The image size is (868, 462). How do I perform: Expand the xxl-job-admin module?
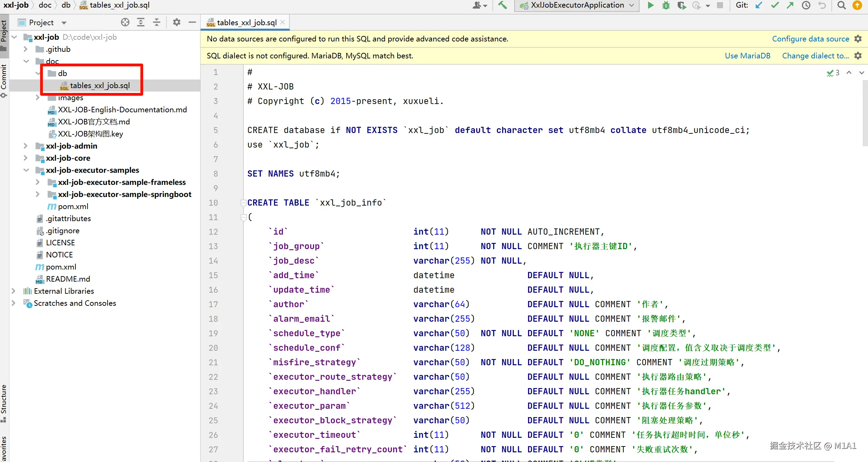pos(25,146)
